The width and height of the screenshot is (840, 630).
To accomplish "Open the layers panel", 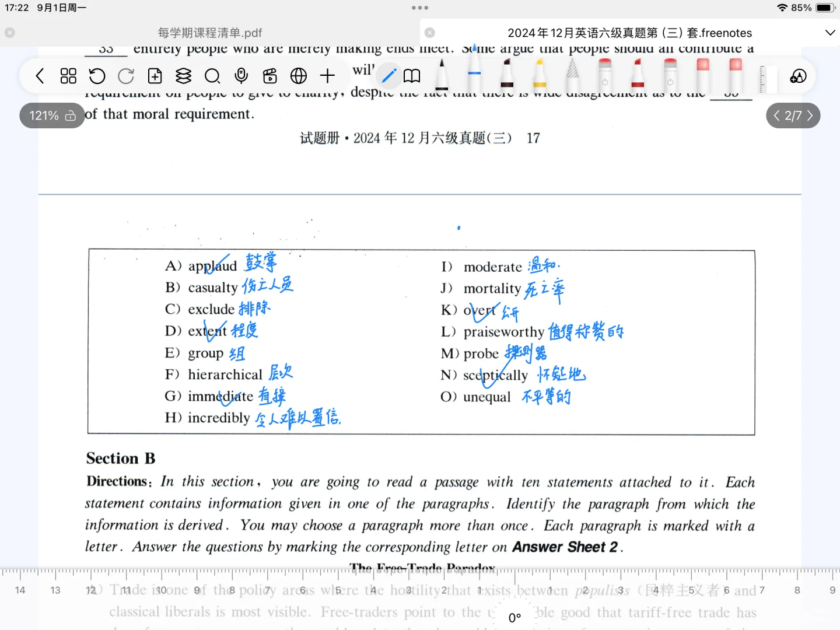I will point(184,76).
